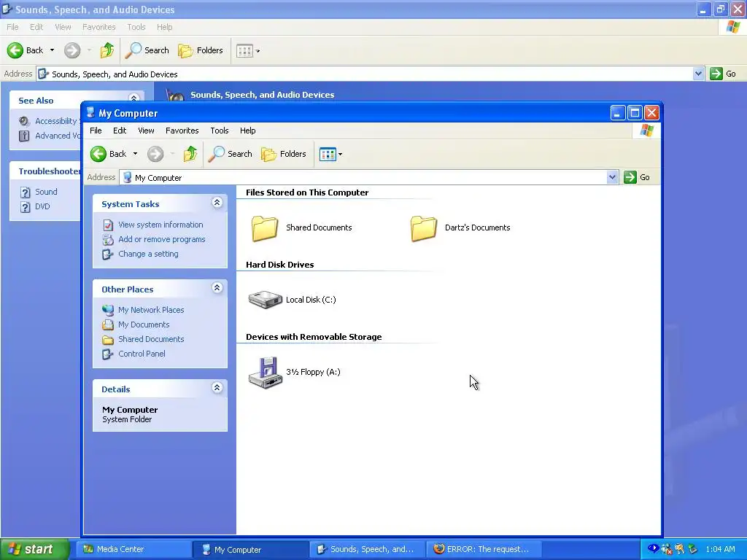
Task: Click View system information link
Action: (160, 225)
